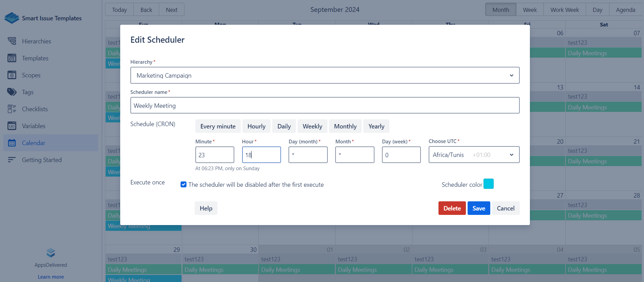The width and height of the screenshot is (644, 282).
Task: Switch to Work Week view
Action: (x=564, y=10)
